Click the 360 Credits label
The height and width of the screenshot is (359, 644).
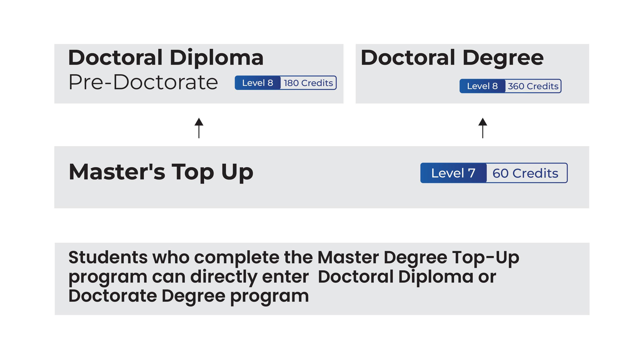click(533, 86)
